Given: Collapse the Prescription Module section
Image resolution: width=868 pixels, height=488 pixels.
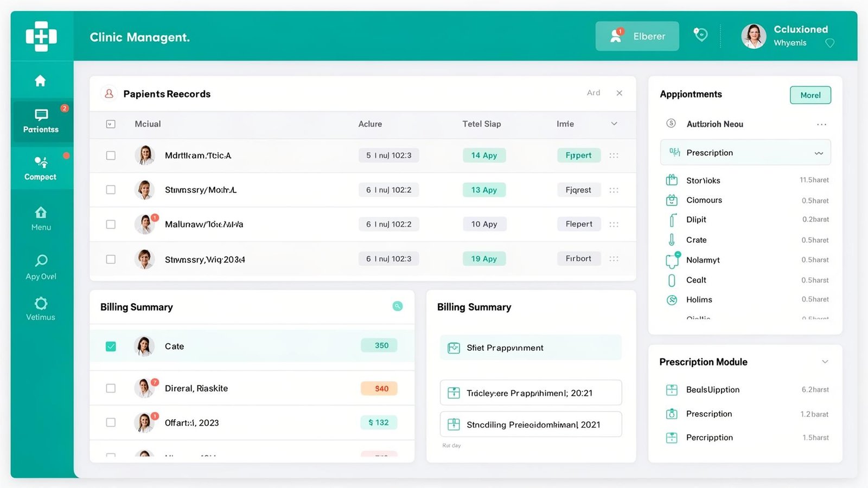Looking at the screenshot, I should pyautogui.click(x=825, y=361).
